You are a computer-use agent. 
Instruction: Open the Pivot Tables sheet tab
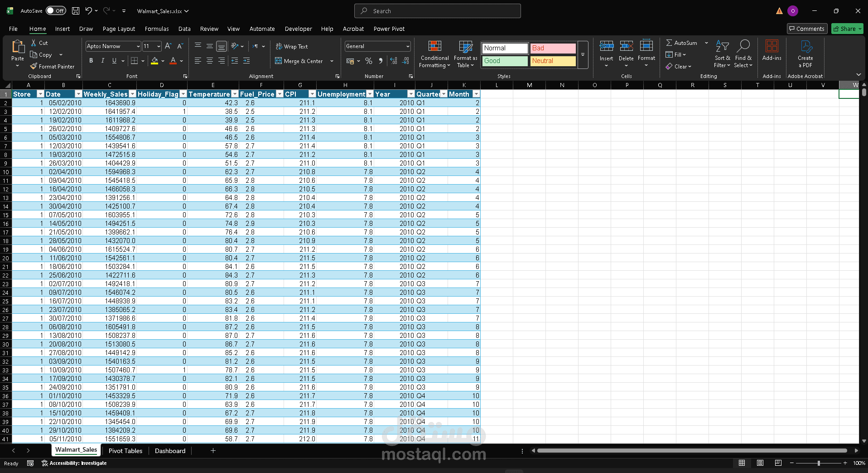pos(125,451)
